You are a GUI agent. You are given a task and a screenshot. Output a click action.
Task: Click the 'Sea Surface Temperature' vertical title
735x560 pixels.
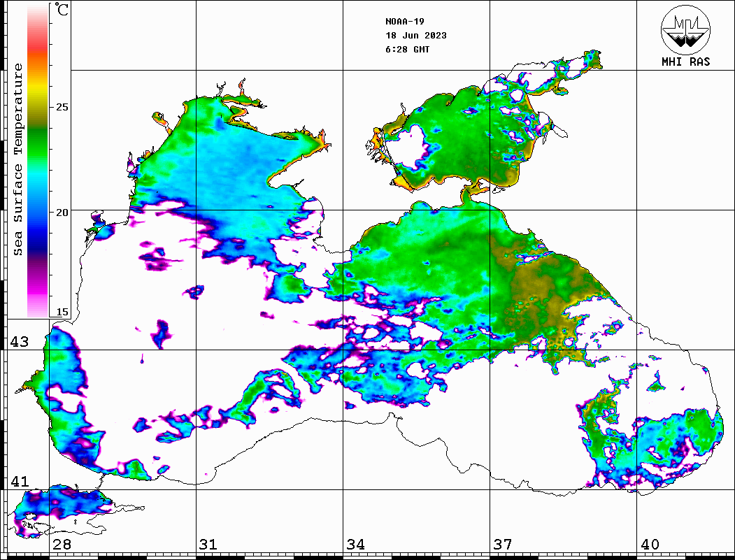17,159
